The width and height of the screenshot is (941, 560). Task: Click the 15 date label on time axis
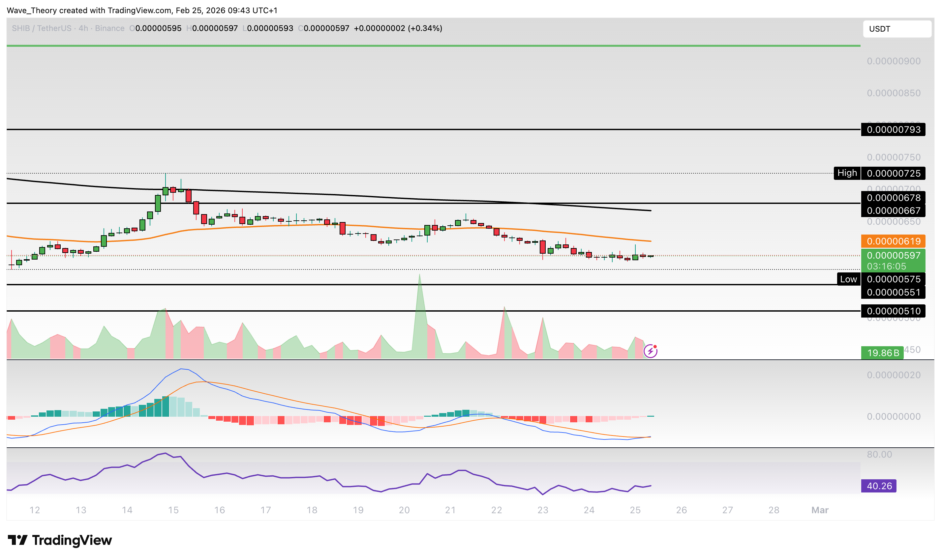point(173,510)
